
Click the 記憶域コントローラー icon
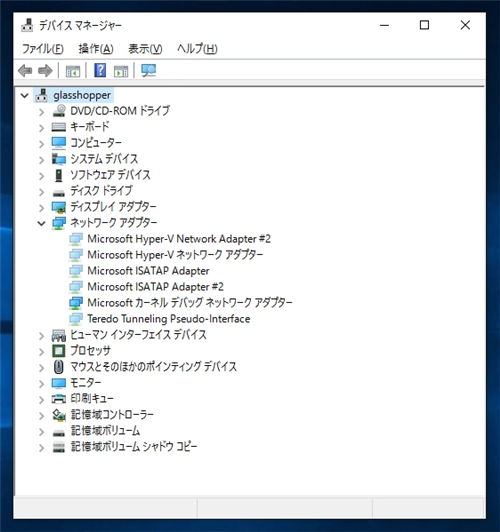point(59,415)
